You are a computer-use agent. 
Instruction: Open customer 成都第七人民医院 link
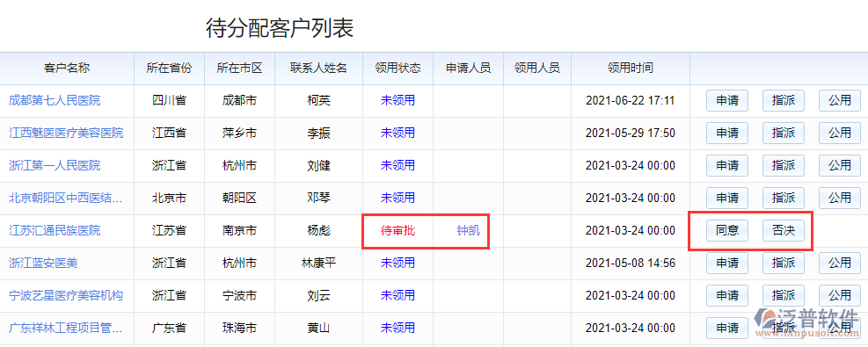click(x=55, y=100)
